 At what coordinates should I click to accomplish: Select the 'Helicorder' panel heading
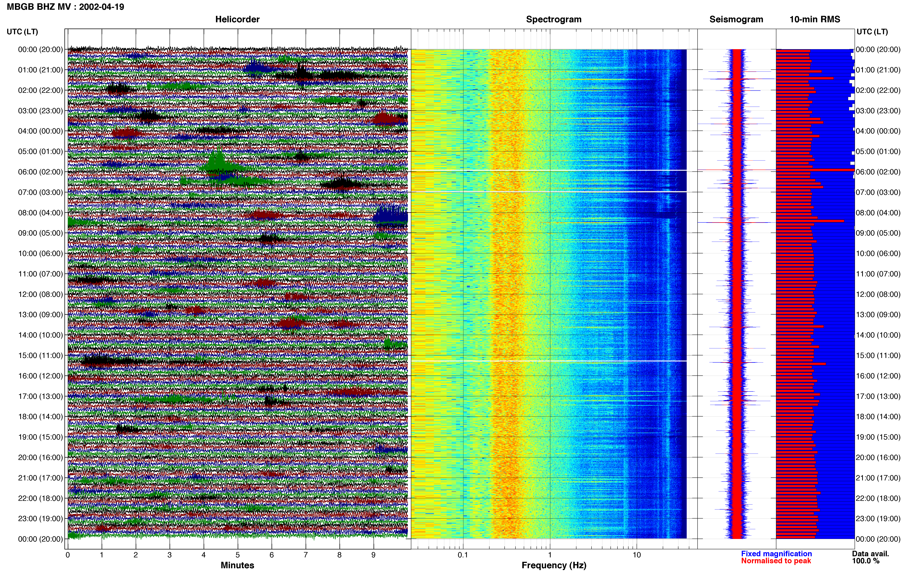(237, 19)
